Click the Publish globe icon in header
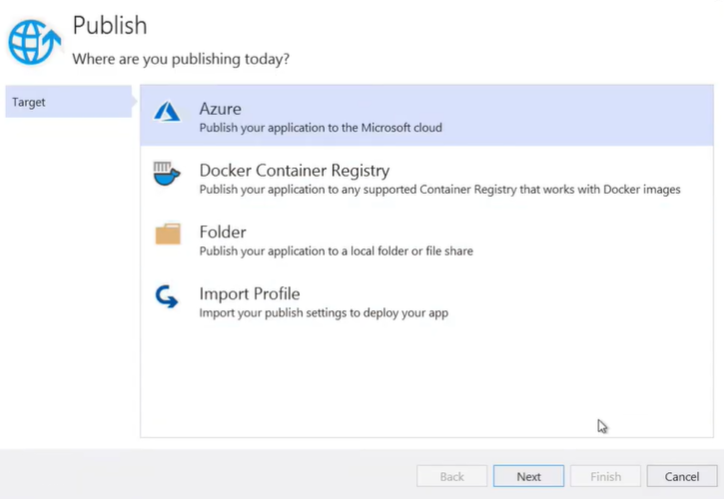This screenshot has height=499, width=724. 34,42
